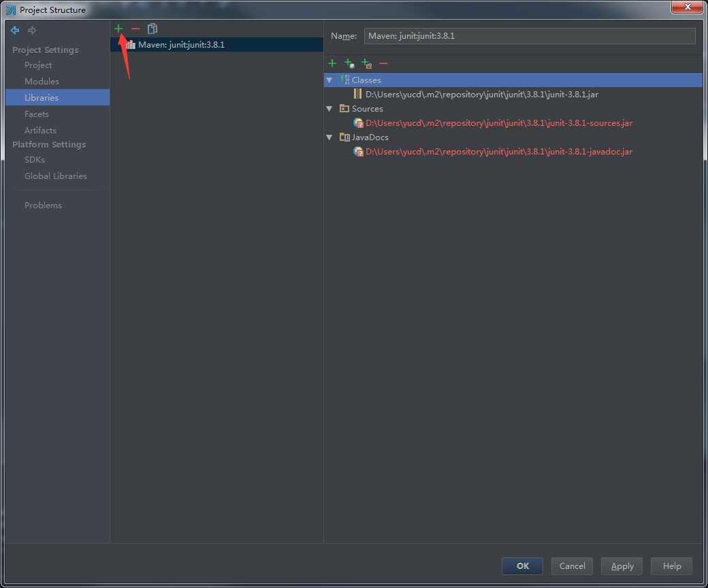Viewport: 708px width, 588px height.
Task: Select the Sources tree row label
Action: [x=368, y=109]
